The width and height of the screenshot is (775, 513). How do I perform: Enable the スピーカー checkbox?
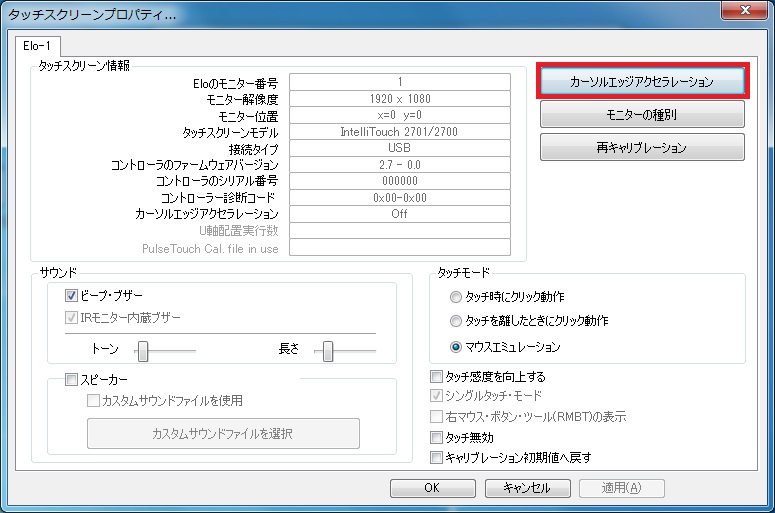(x=72, y=380)
